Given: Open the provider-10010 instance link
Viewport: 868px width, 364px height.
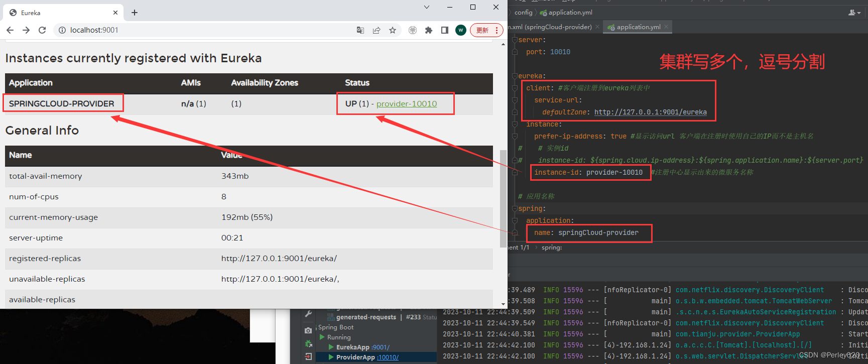Looking at the screenshot, I should point(407,103).
